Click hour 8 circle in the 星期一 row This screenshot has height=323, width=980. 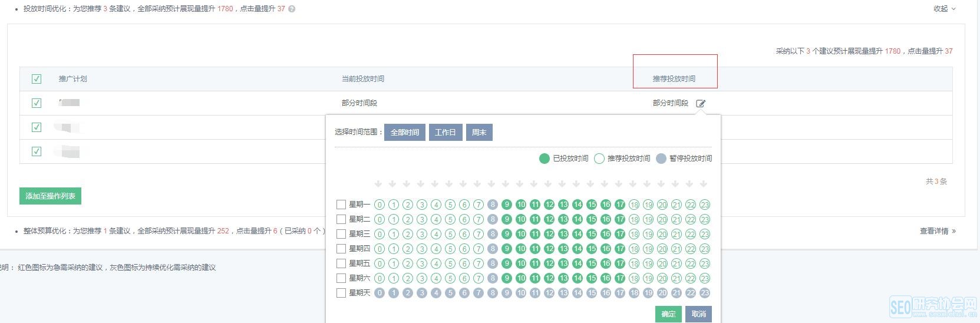pos(493,205)
